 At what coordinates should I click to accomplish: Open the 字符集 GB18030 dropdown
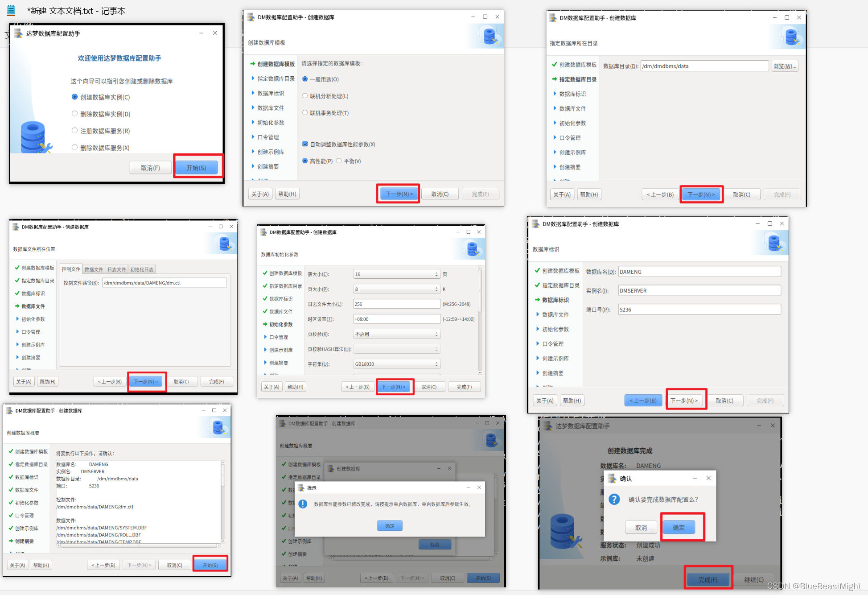pyautogui.click(x=396, y=364)
